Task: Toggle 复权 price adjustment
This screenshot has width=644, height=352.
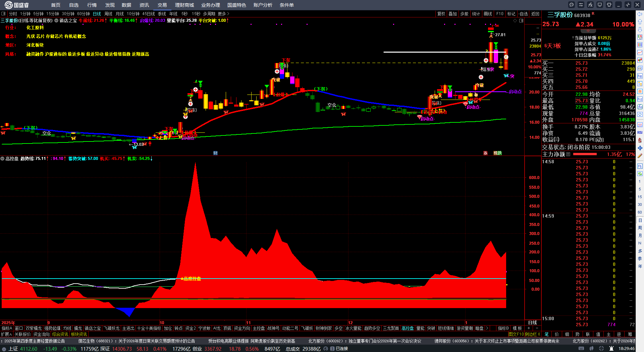Action: coord(441,14)
